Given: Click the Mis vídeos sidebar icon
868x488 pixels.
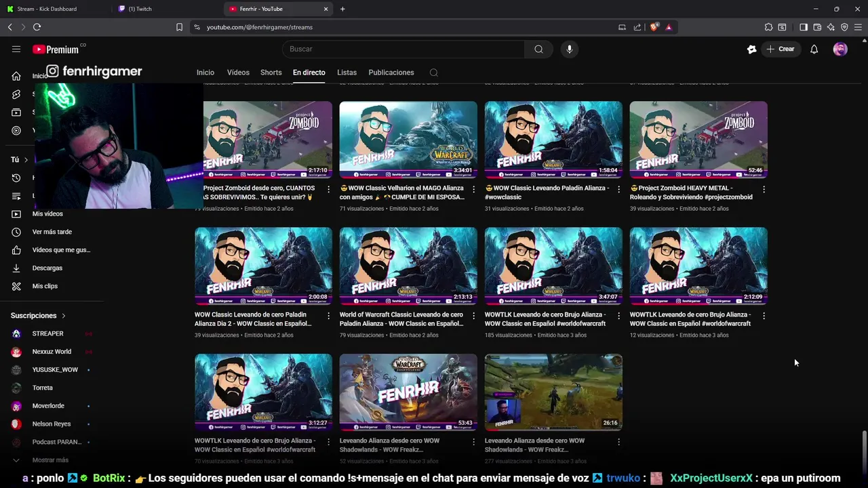Looking at the screenshot, I should click(x=16, y=213).
